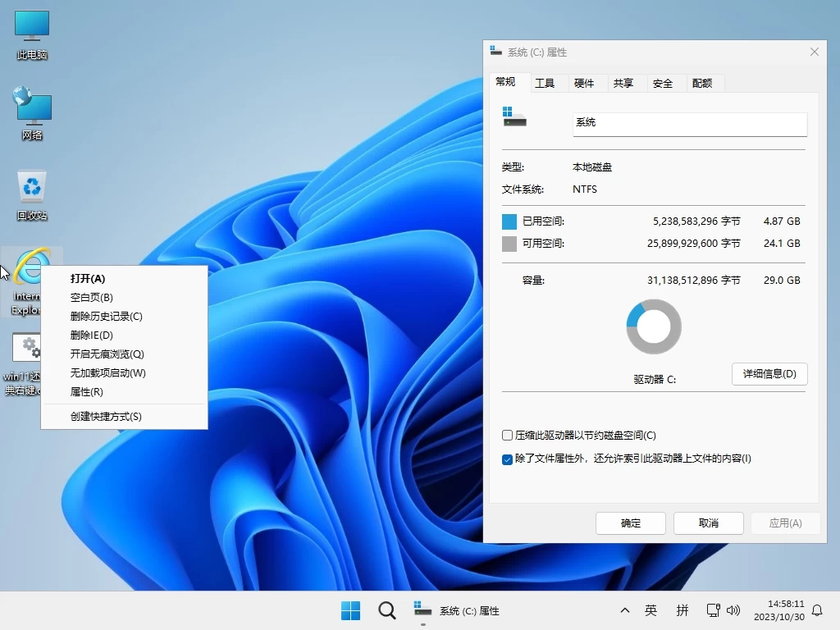Click the speaker icon in system tray
840x630 pixels.
734,610
